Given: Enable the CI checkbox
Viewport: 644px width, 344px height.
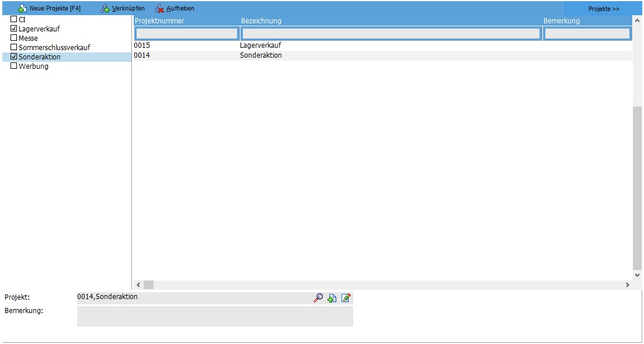Looking at the screenshot, I should click(x=13, y=19).
